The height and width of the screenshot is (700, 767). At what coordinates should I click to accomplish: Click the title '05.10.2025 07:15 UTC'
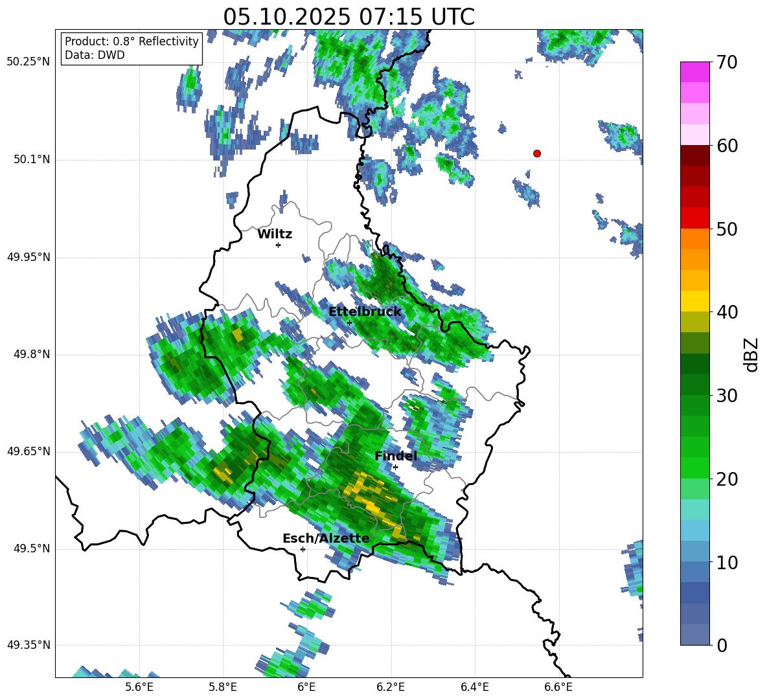click(349, 17)
